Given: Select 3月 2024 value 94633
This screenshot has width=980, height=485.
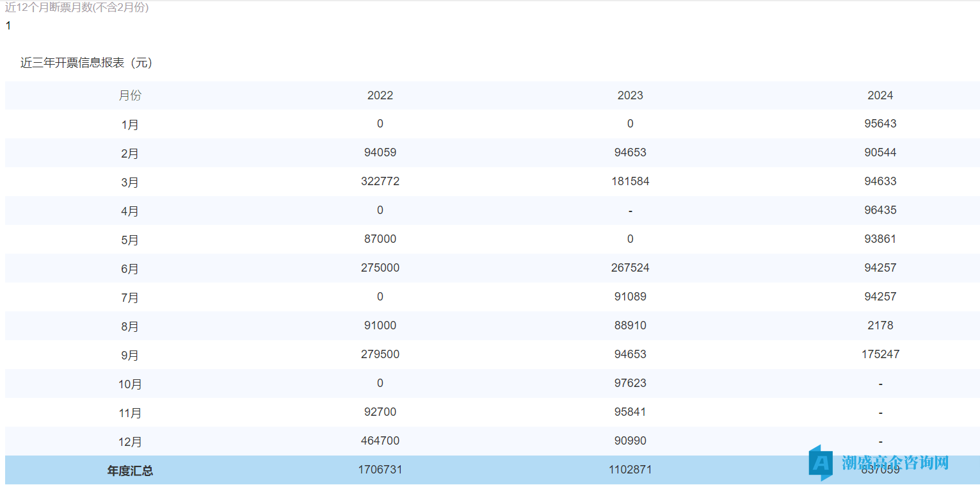Looking at the screenshot, I should point(880,181).
